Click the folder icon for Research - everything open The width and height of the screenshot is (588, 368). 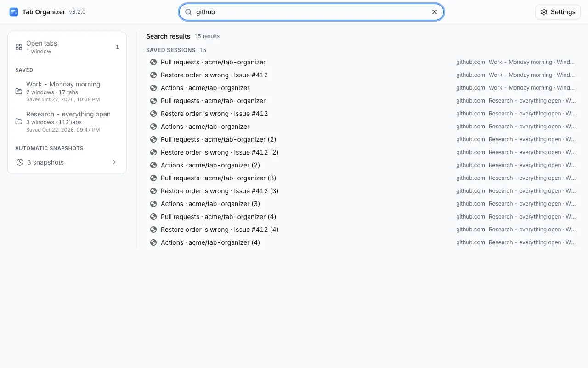(19, 121)
